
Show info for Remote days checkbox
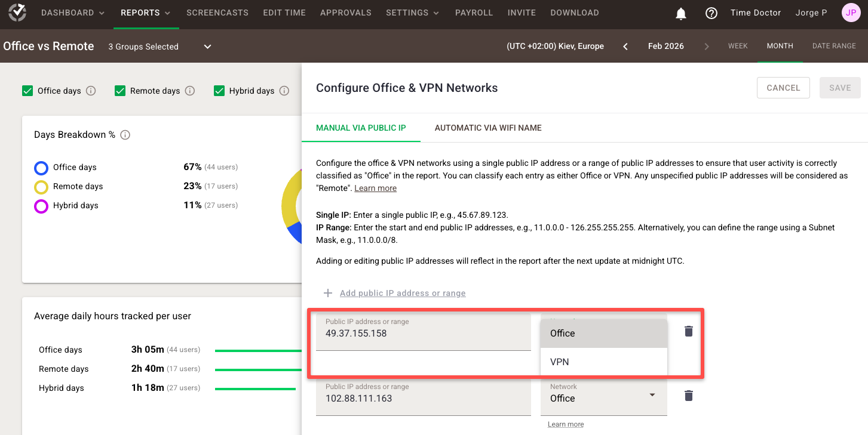190,91
